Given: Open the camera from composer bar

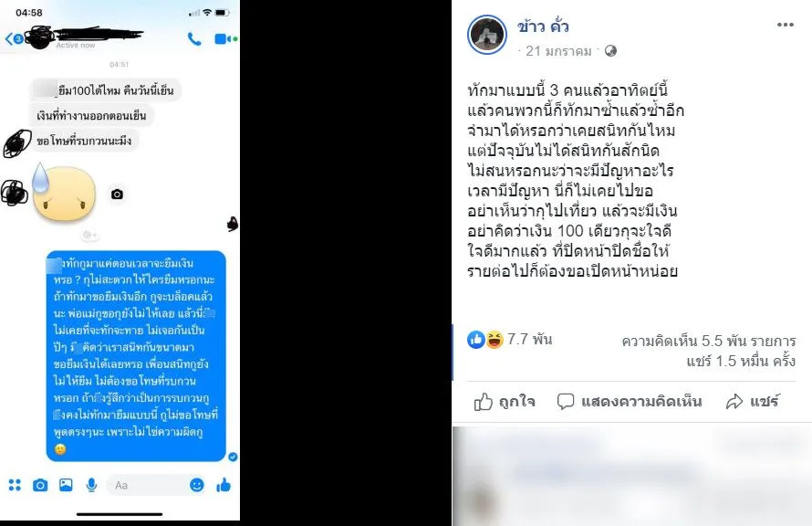Looking at the screenshot, I should pyautogui.click(x=40, y=485).
